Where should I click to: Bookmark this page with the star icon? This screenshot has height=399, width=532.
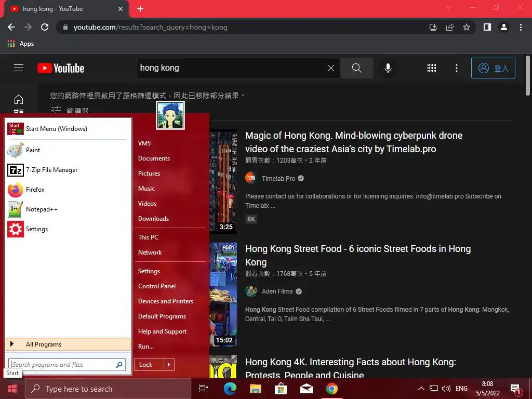pos(467,27)
